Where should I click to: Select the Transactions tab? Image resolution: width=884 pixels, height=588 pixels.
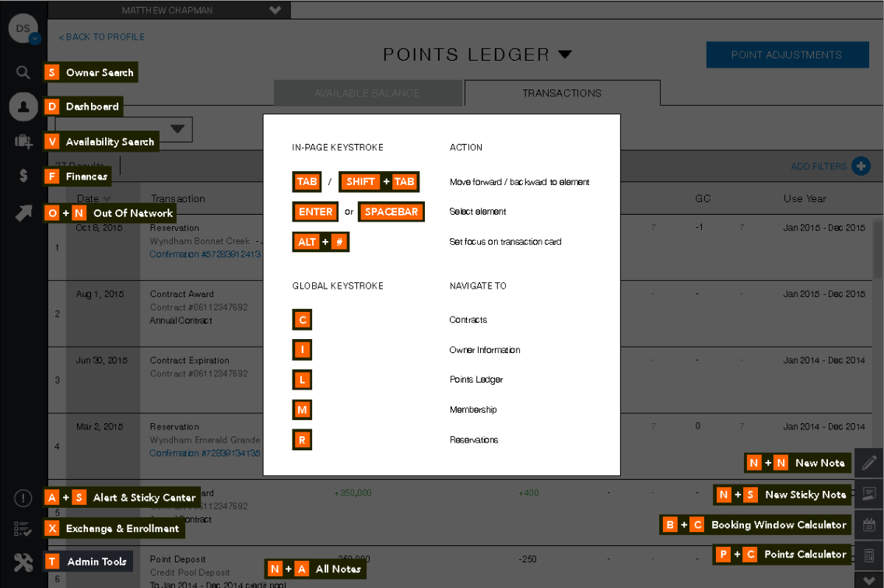[562, 93]
